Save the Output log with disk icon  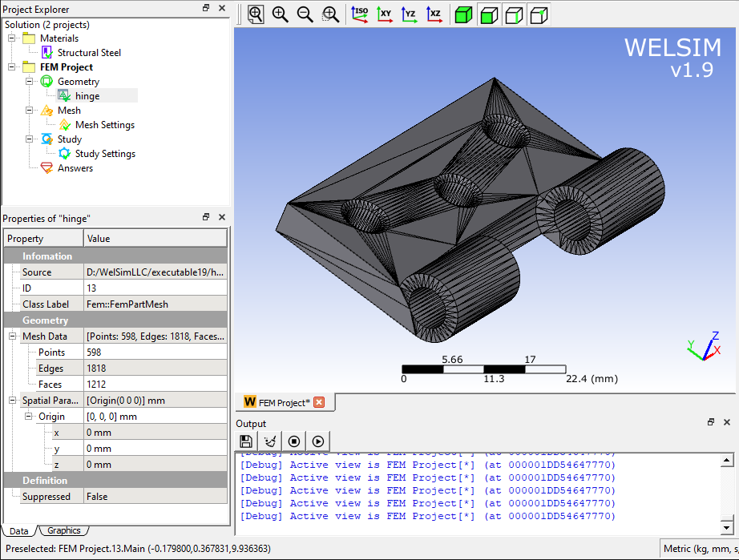coord(246,441)
